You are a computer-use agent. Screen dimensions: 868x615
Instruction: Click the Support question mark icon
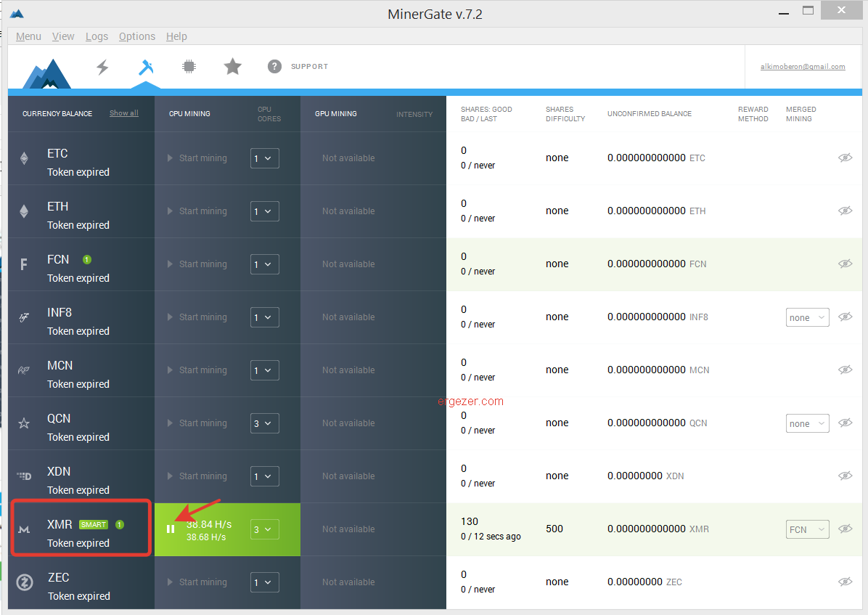tap(274, 67)
